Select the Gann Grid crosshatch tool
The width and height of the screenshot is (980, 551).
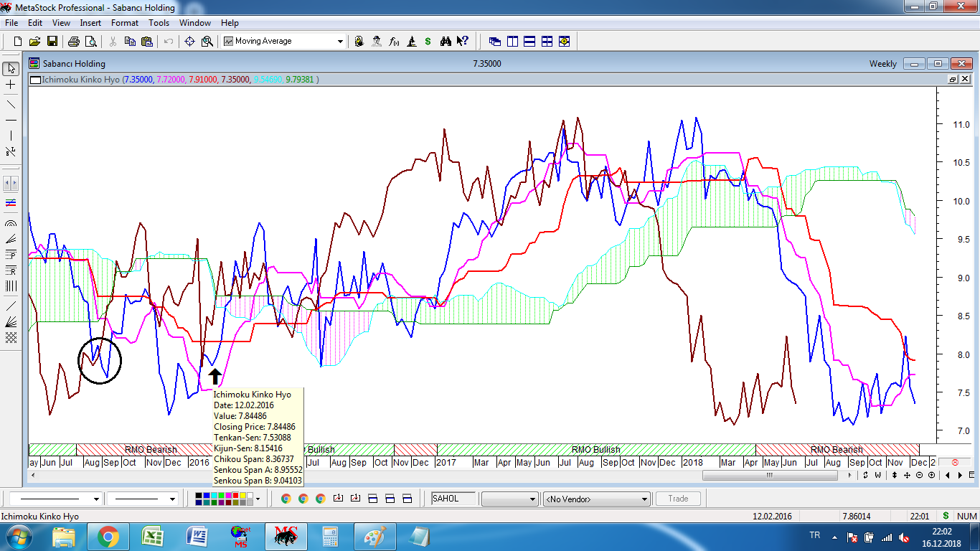tap(11, 337)
